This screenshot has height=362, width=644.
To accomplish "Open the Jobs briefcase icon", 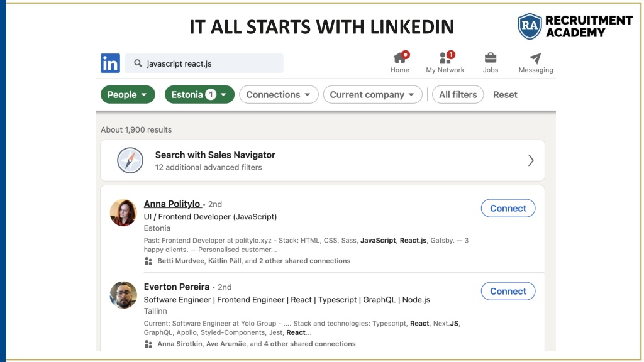I will click(x=491, y=58).
